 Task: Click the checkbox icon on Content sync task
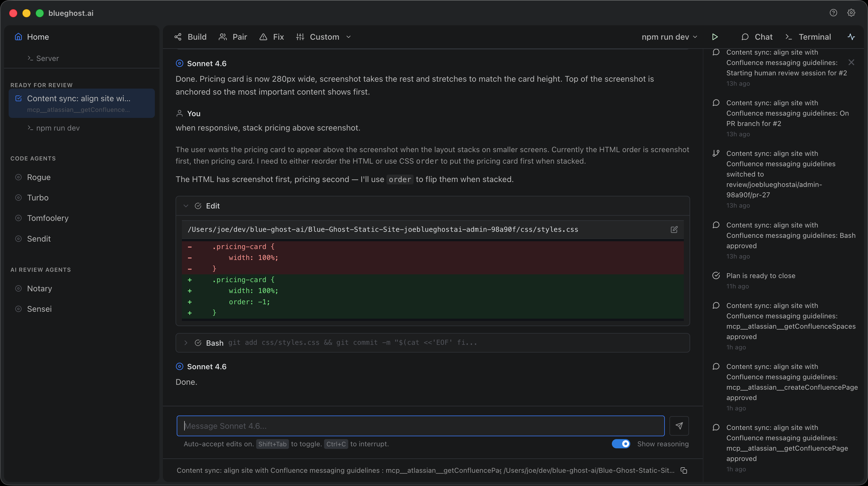(18, 98)
